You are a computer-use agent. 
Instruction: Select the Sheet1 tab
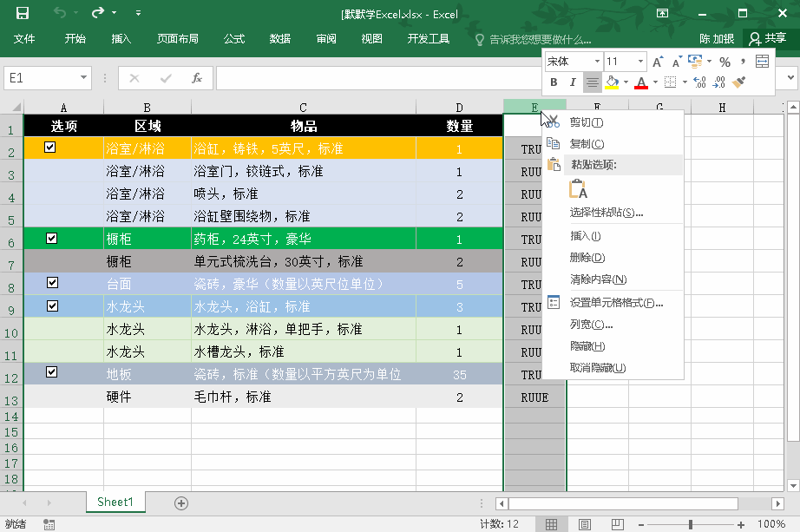click(115, 502)
